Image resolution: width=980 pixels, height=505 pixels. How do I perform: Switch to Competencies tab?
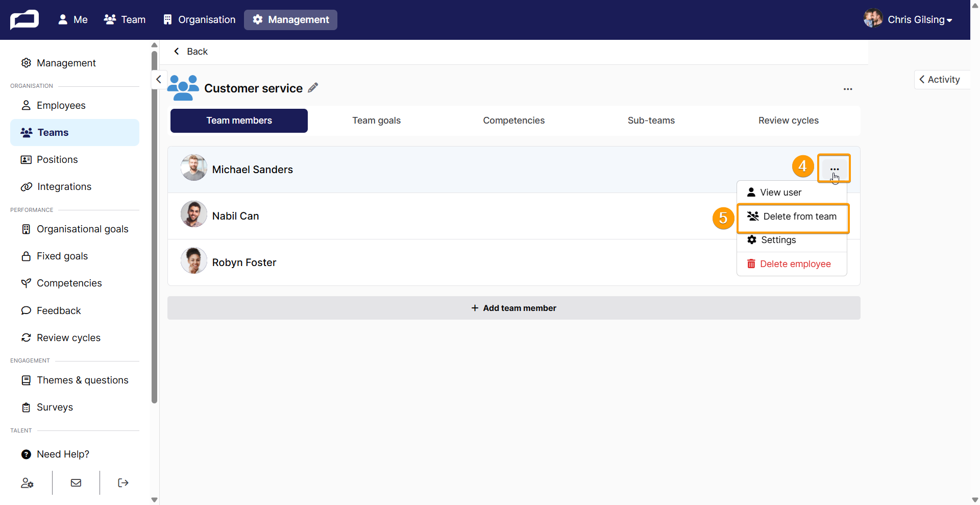(513, 121)
